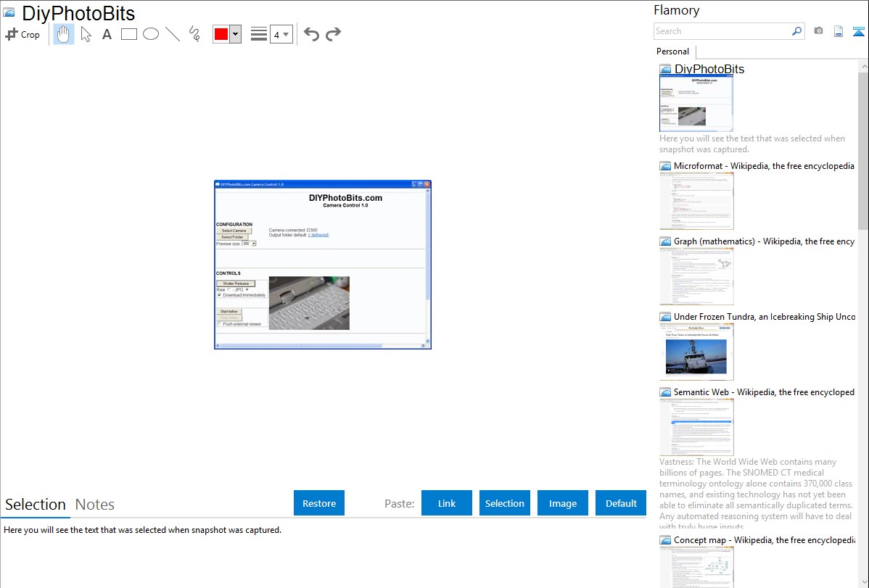The height and width of the screenshot is (588, 869).
Task: Open the DiyPhotoBits snapshot thumbnail
Action: (696, 103)
